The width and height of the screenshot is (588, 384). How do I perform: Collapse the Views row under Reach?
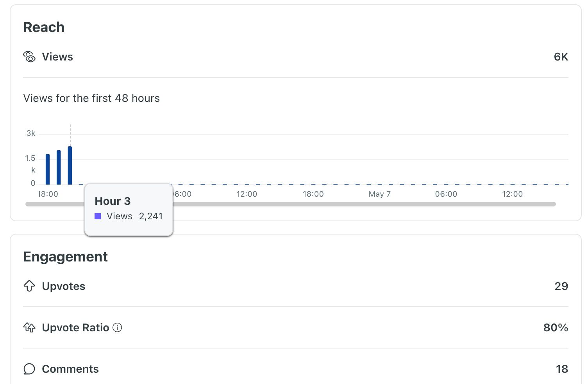coord(57,57)
